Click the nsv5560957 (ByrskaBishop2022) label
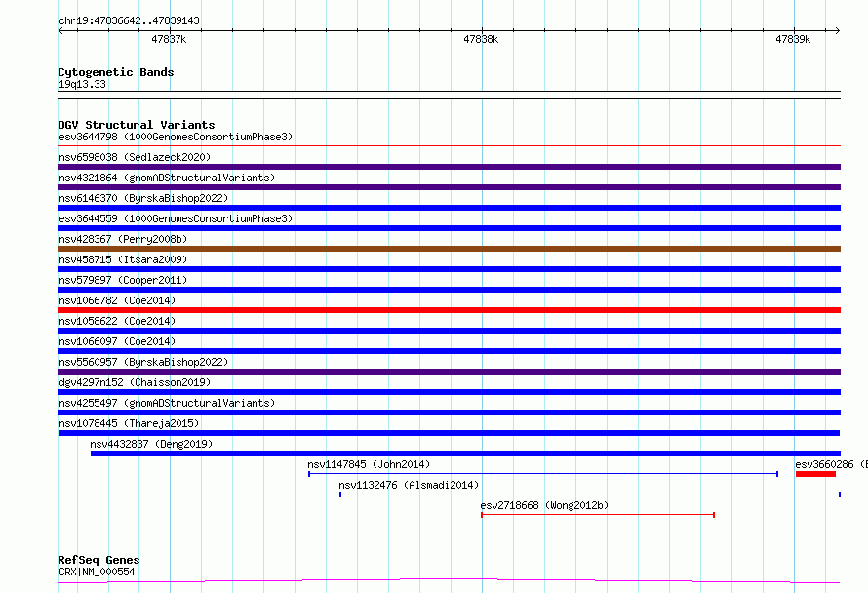This screenshot has width=868, height=593. coord(143,362)
